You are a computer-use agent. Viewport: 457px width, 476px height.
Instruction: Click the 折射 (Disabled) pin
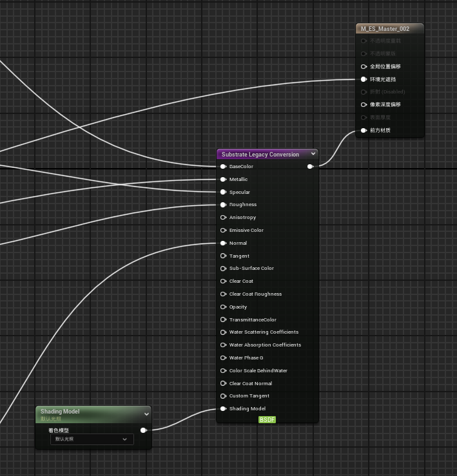tap(364, 92)
